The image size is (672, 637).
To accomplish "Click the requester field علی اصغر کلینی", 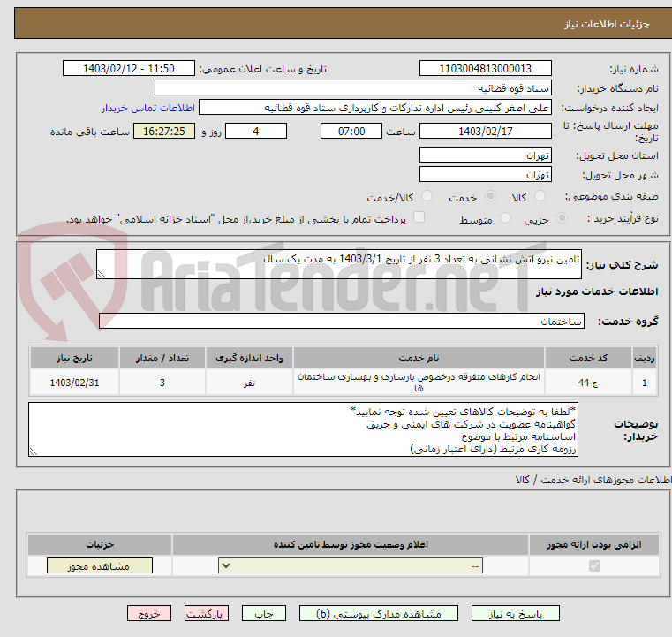I will (x=375, y=107).
